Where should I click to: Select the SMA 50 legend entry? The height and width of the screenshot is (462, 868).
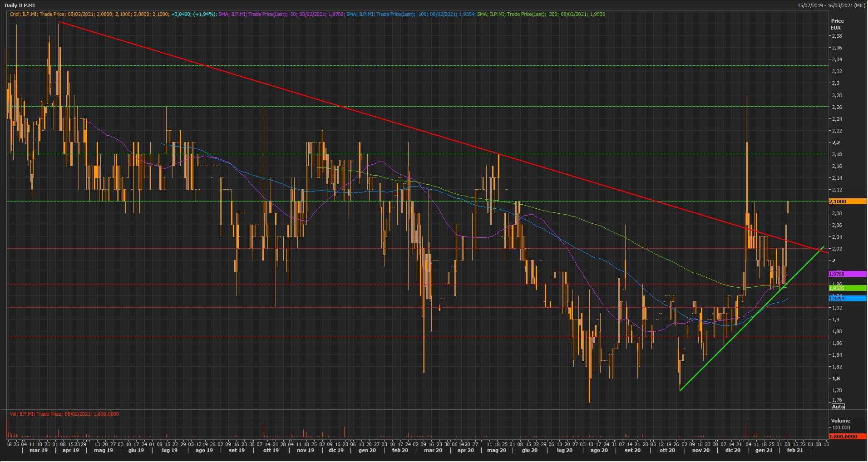coord(281,14)
